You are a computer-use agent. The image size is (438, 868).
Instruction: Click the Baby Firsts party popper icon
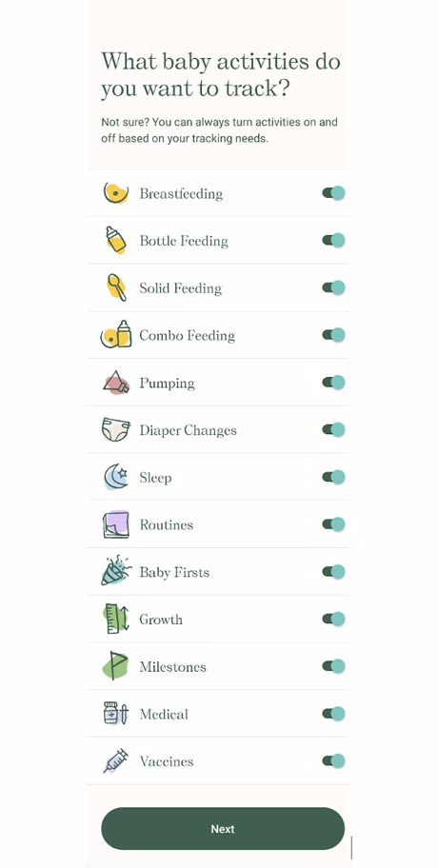pos(116,571)
